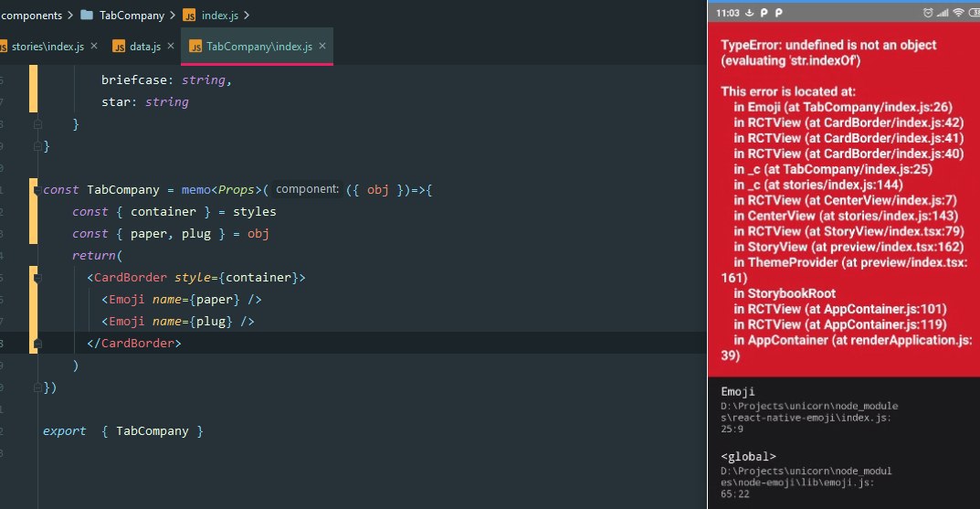Screen dimensions: 980x509
Task: Select the TabCompany\index.js tab
Action: (258, 47)
